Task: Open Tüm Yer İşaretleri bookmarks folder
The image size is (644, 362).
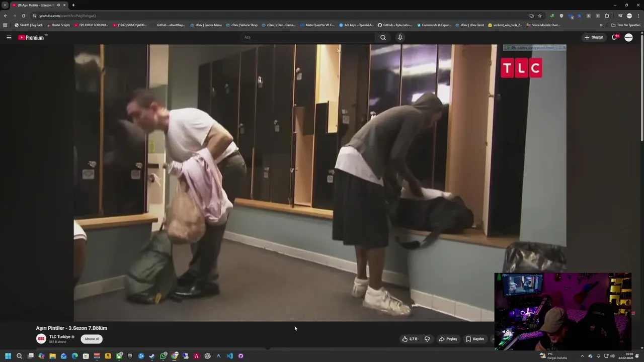Action: pyautogui.click(x=625, y=25)
